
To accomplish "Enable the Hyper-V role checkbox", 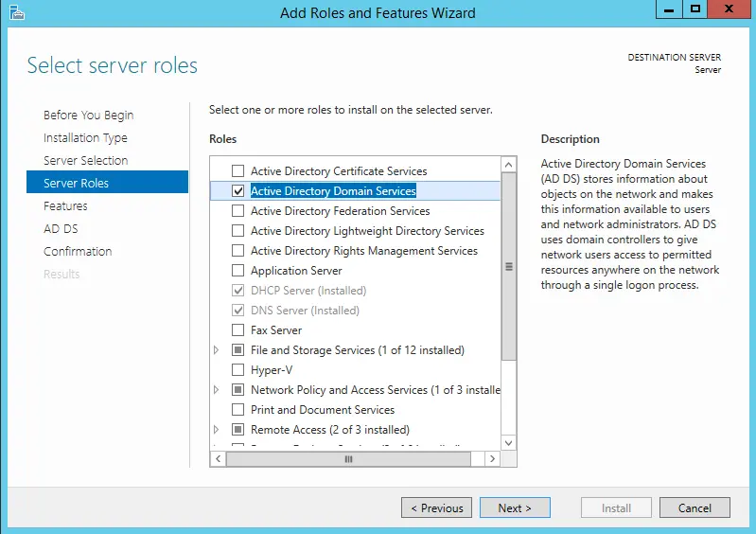I will [x=238, y=370].
